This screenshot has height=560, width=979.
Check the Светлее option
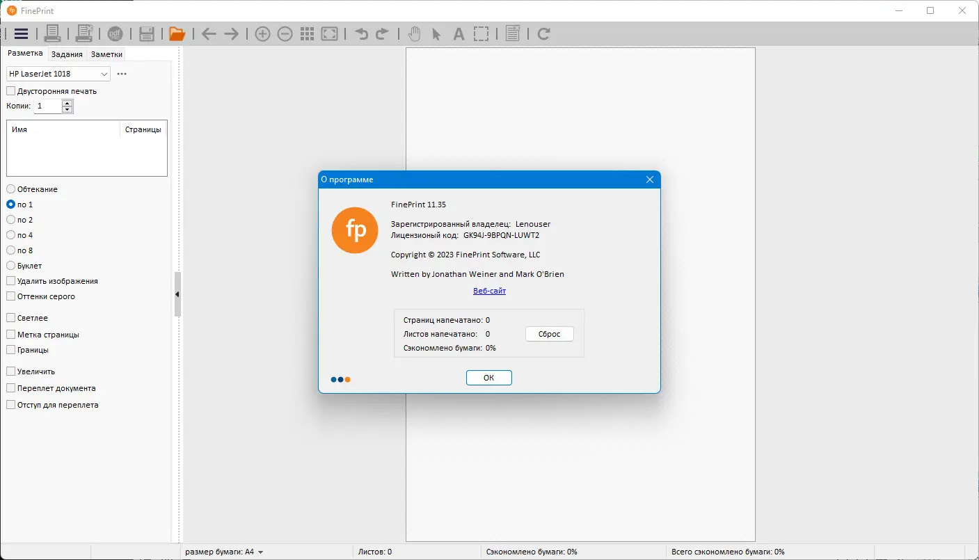click(x=11, y=318)
